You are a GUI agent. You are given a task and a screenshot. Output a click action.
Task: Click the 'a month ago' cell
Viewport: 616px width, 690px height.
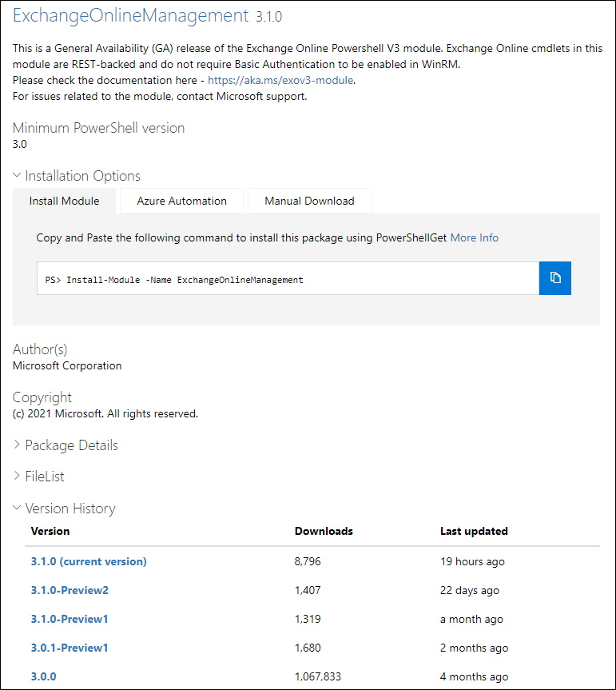(x=471, y=619)
